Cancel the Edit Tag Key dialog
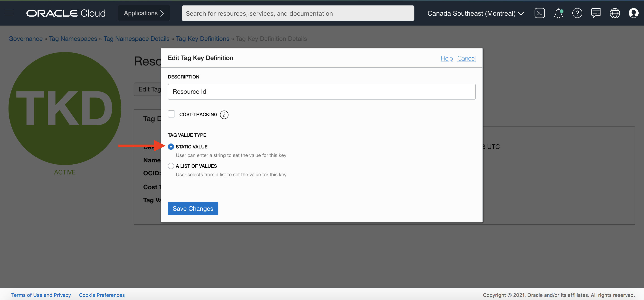This screenshot has height=300, width=644. pos(466,58)
